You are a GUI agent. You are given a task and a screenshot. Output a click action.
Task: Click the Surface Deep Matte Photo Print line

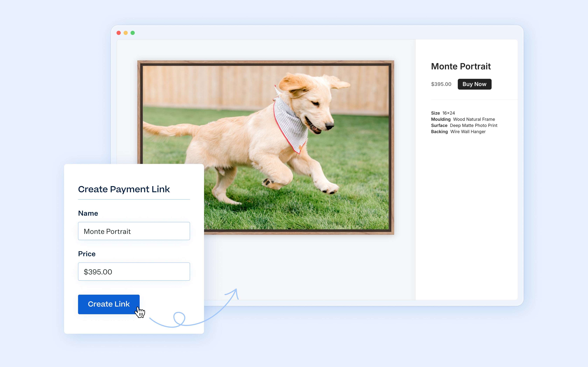coord(464,125)
